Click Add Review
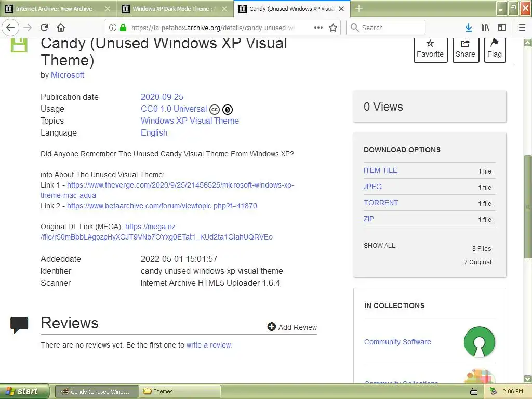Image resolution: width=532 pixels, height=399 pixels. click(x=292, y=327)
